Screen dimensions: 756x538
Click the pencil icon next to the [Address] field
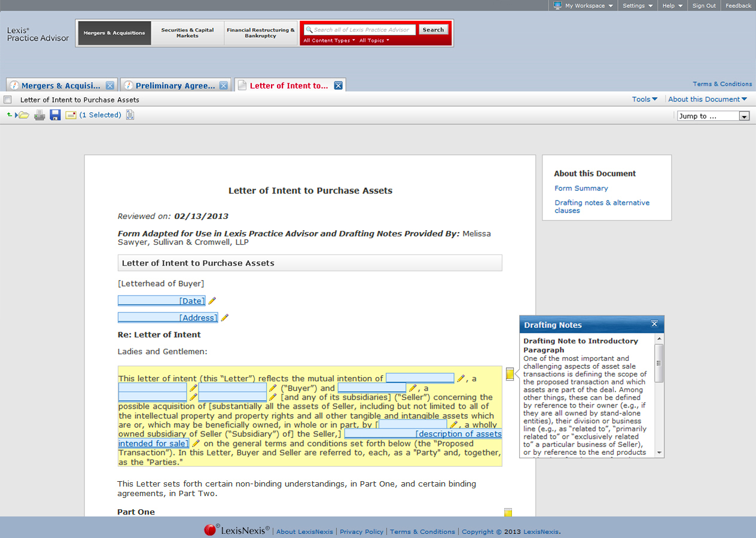(225, 318)
